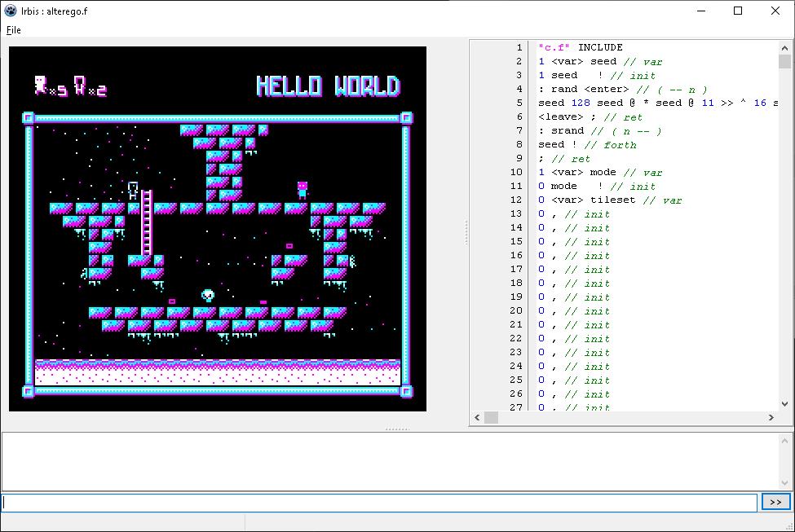Image resolution: width=795 pixels, height=532 pixels.
Task: Click the code editor's vertical scroll up arrow
Action: click(x=784, y=47)
